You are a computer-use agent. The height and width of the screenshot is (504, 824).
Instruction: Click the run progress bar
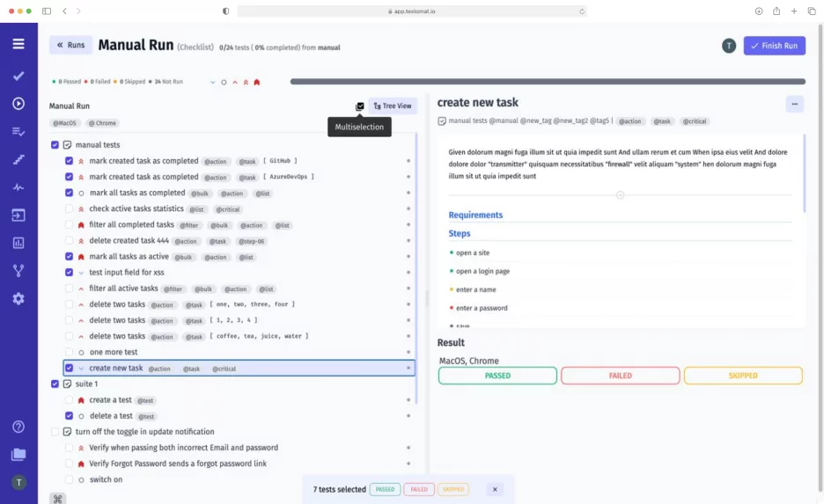546,82
